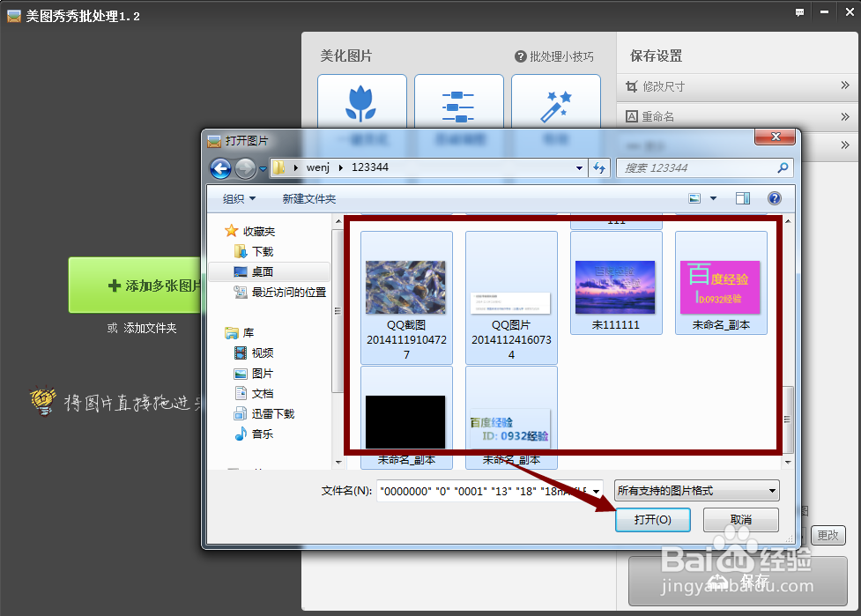Open the recent locations dropdown beside the nav arrows
Image resolution: width=861 pixels, height=616 pixels.
click(x=263, y=168)
